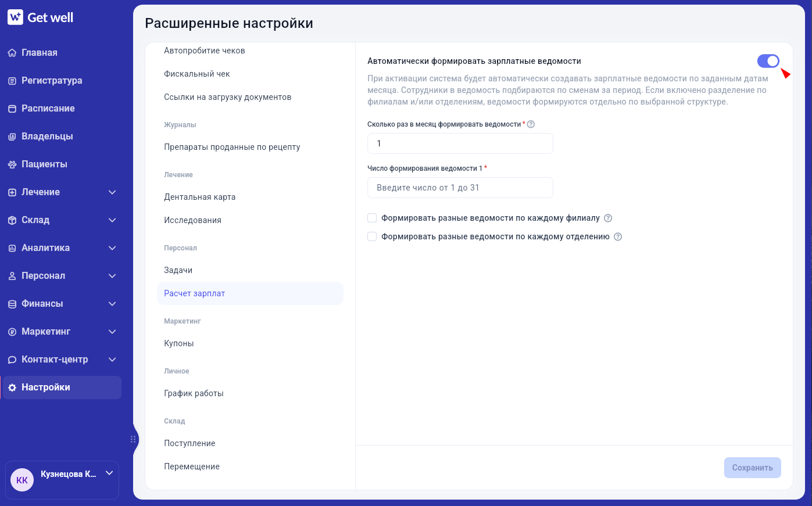Click the Пациенты paw icon
Image resolution: width=812 pixels, height=506 pixels.
[x=12, y=164]
